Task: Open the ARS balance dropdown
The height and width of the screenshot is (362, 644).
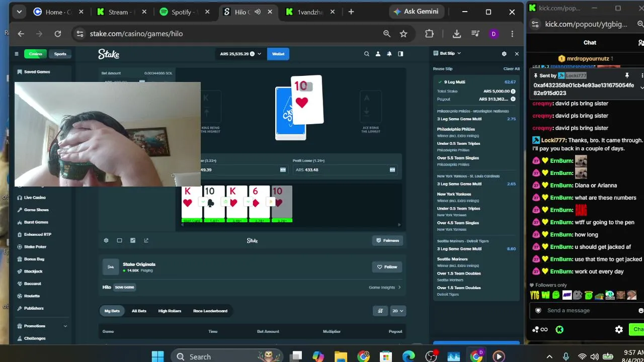Action: [240, 54]
